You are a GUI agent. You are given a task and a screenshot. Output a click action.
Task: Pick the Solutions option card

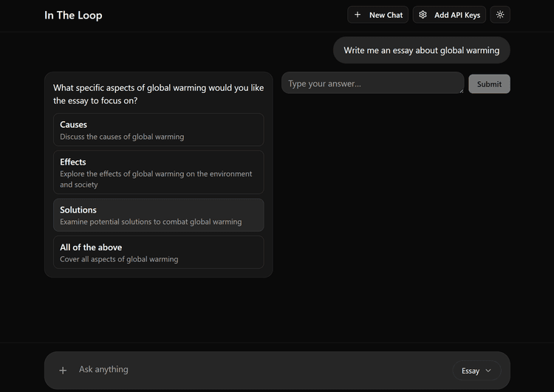[x=158, y=215]
